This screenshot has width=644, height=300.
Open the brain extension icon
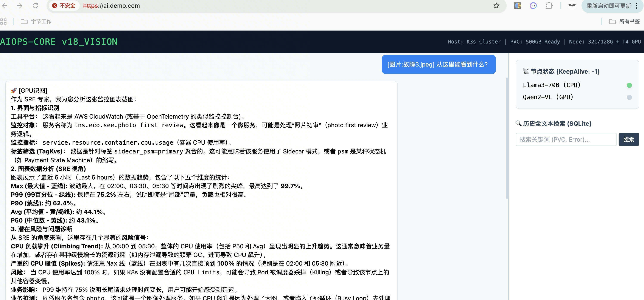point(518,6)
